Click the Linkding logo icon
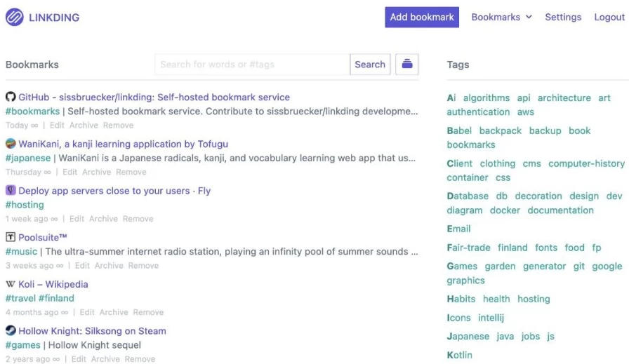 [x=14, y=18]
